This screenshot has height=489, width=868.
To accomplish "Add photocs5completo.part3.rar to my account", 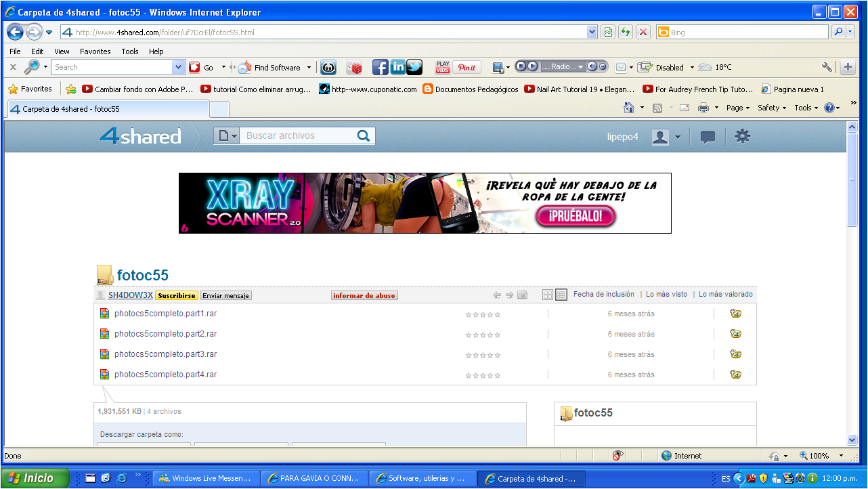I will [x=736, y=354].
